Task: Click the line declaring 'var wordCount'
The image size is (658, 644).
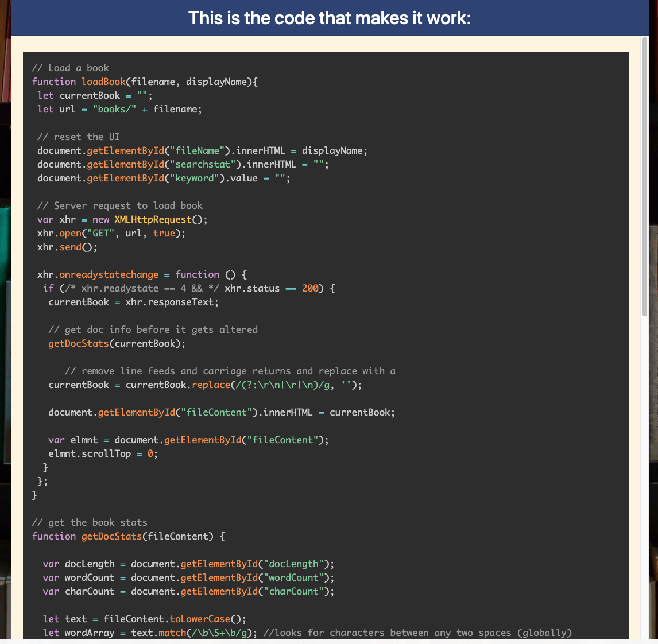Action: point(188,578)
